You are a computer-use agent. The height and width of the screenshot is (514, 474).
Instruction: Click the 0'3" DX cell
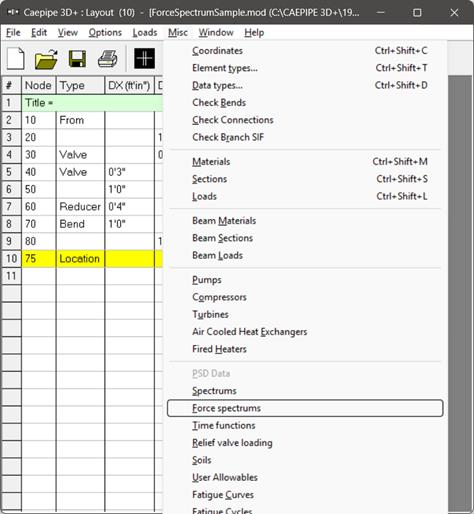pos(129,172)
